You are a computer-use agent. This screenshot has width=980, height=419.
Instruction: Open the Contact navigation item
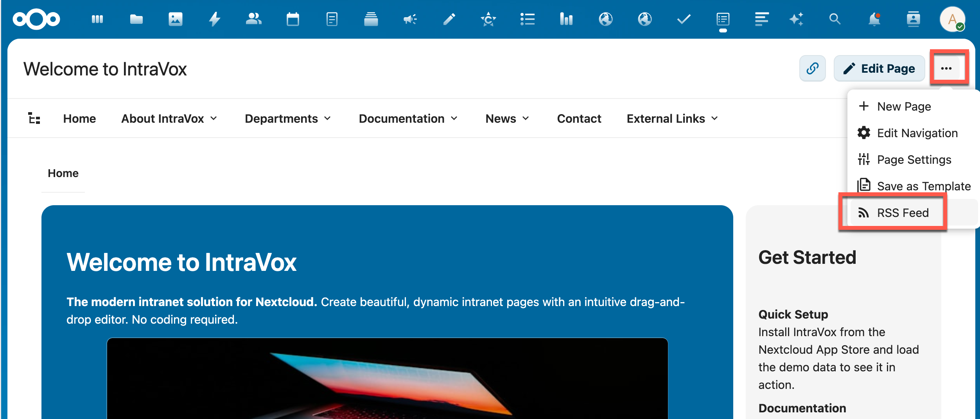579,118
